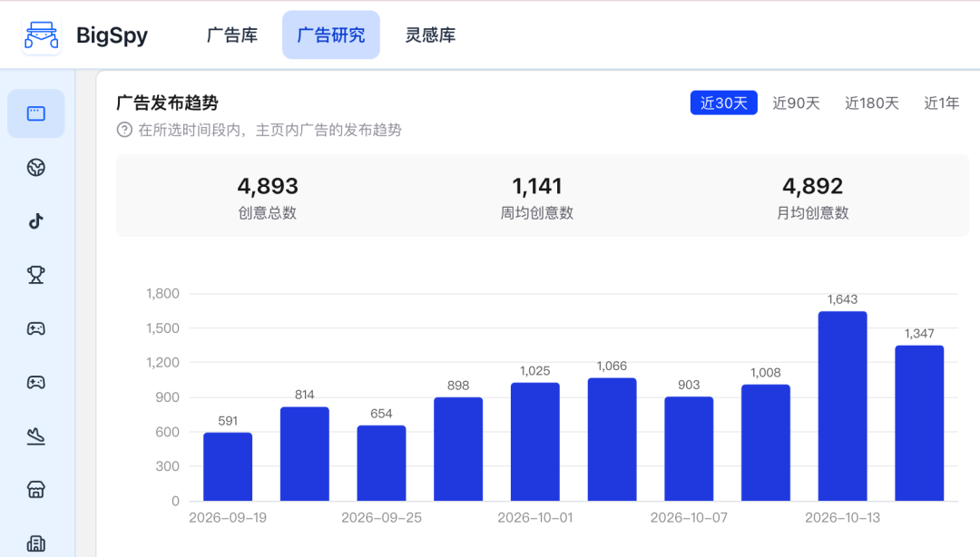Click the bar labeled 591
This screenshot has width=980, height=557.
tap(228, 466)
